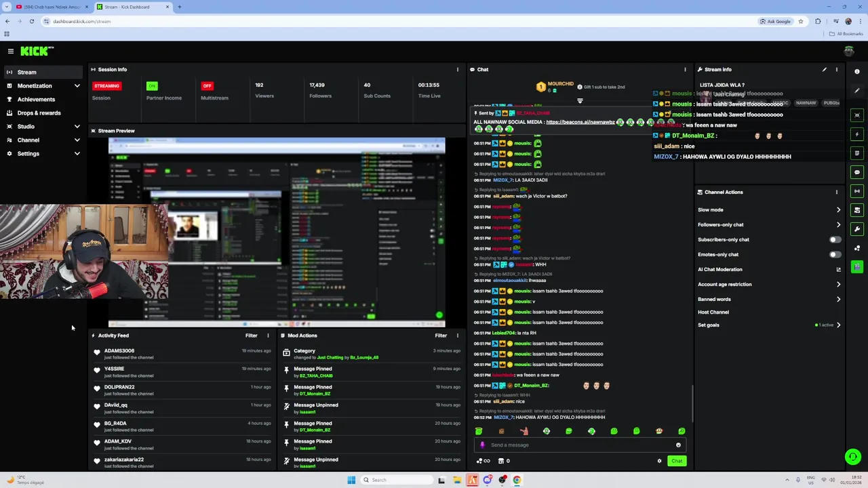
Task: Open chat settings gear icon
Action: pyautogui.click(x=659, y=461)
